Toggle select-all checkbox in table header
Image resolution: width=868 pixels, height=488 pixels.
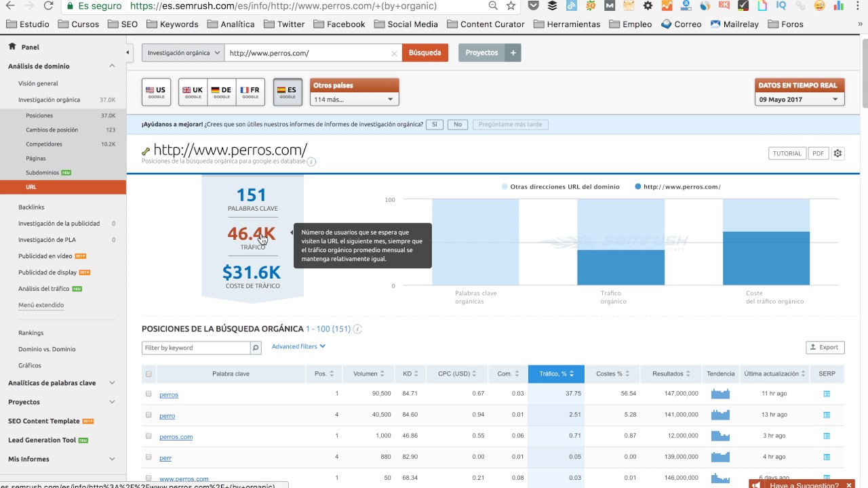pos(149,374)
